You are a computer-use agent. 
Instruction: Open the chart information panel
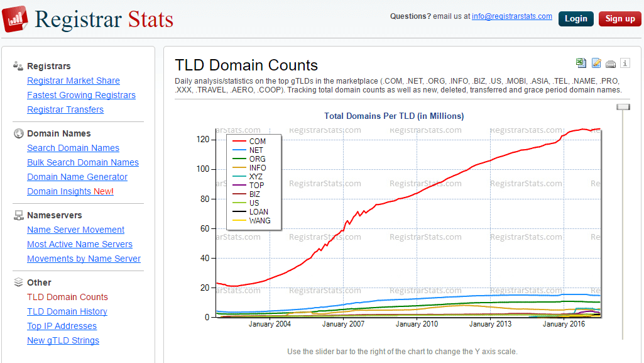point(625,63)
